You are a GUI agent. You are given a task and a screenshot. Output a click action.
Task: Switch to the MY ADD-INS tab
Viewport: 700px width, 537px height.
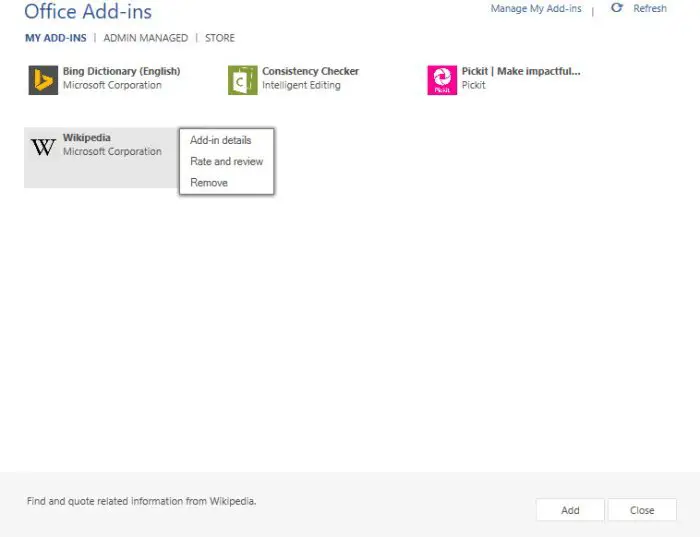coord(56,38)
